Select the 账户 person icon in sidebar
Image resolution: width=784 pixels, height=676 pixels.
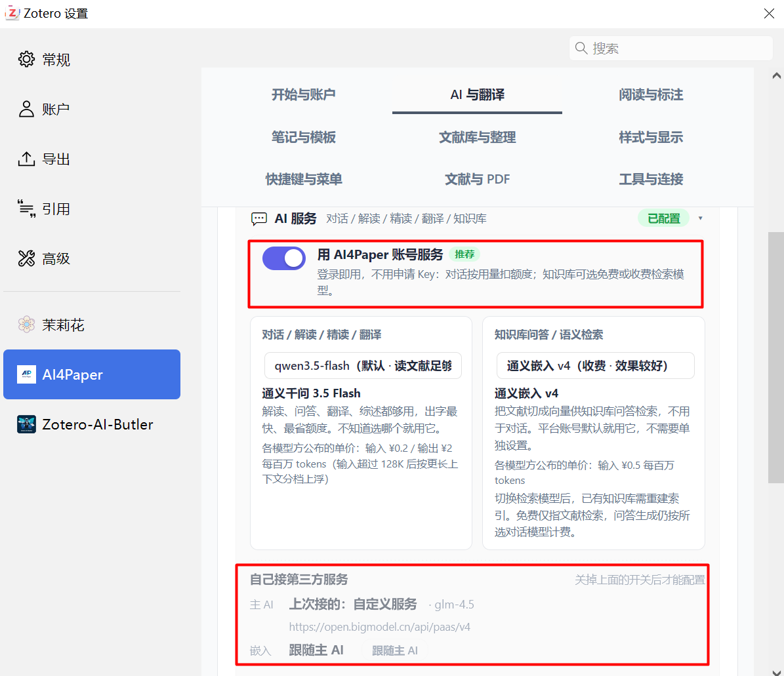click(26, 109)
